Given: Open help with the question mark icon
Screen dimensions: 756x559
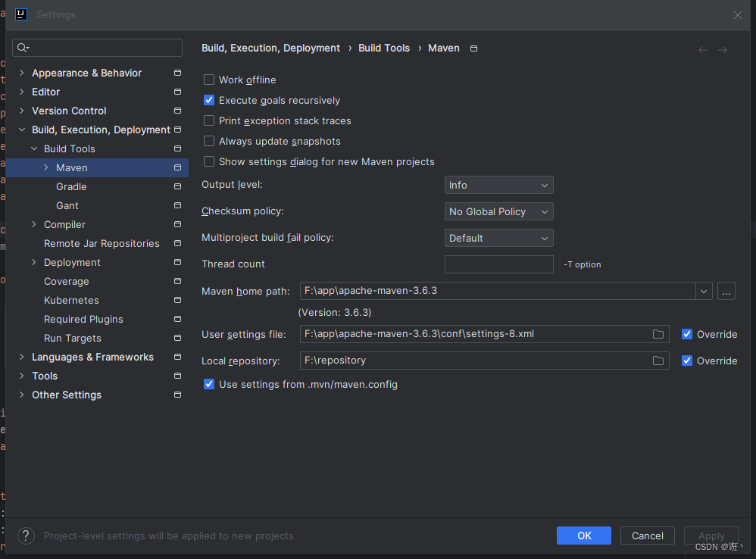Looking at the screenshot, I should pyautogui.click(x=26, y=536).
